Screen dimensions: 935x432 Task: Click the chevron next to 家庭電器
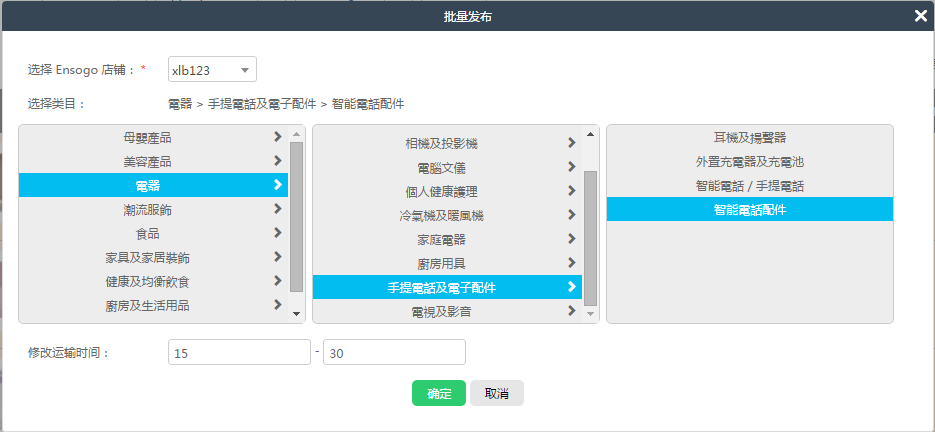[571, 239]
